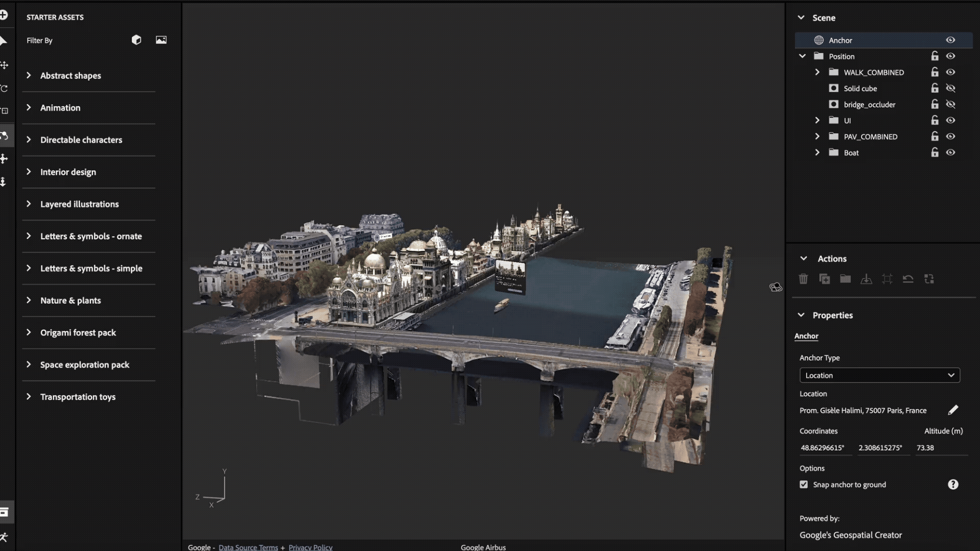980x551 pixels.
Task: Open the Snap anchor help icon
Action: 953,484
